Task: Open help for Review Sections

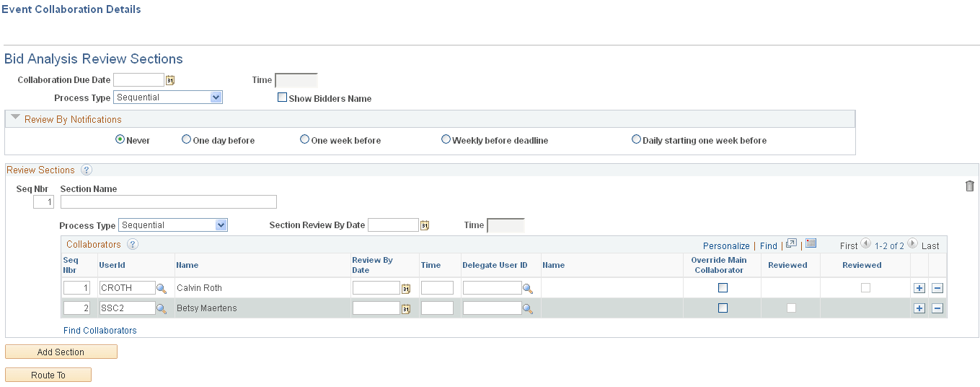Action: [x=87, y=170]
